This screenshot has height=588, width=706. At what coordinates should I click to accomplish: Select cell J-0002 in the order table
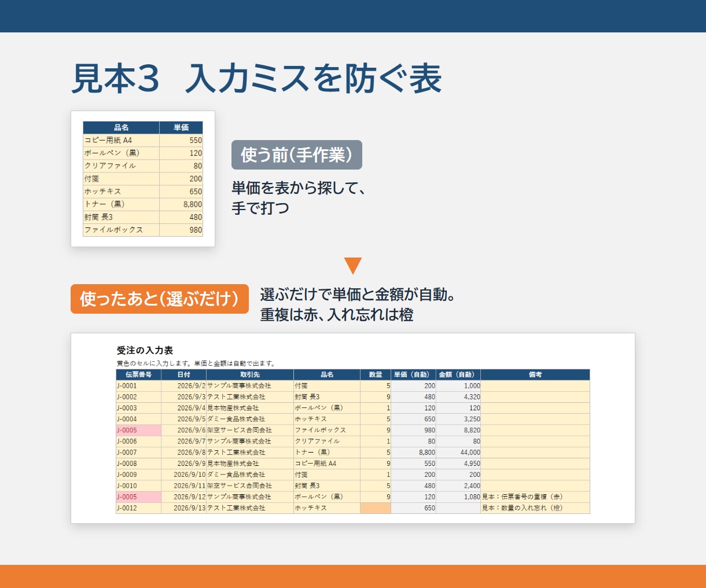(138, 397)
